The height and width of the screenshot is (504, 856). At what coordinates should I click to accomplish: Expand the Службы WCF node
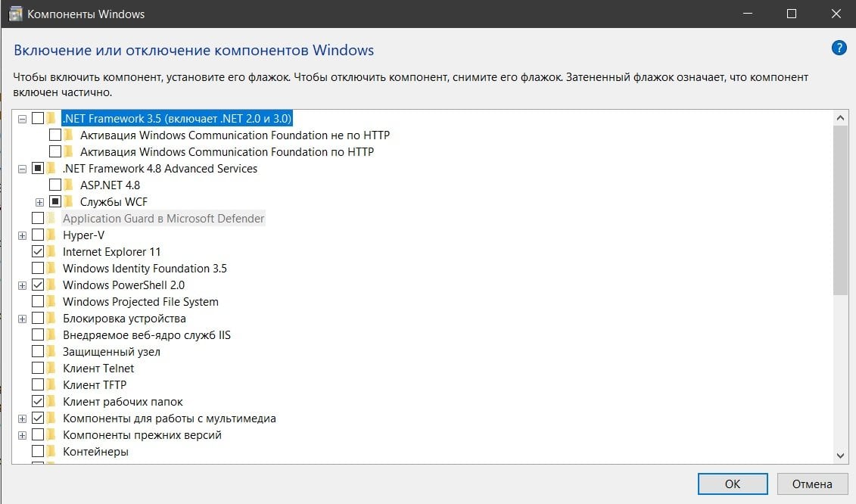39,202
